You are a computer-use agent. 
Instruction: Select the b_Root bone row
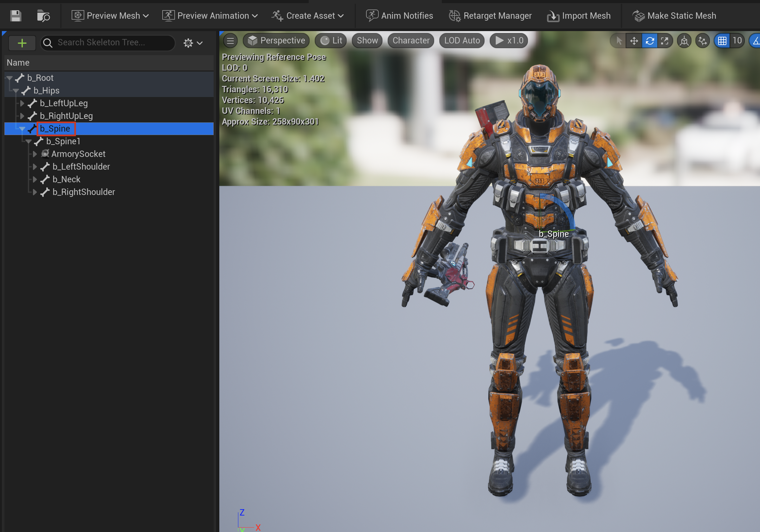tap(109, 78)
